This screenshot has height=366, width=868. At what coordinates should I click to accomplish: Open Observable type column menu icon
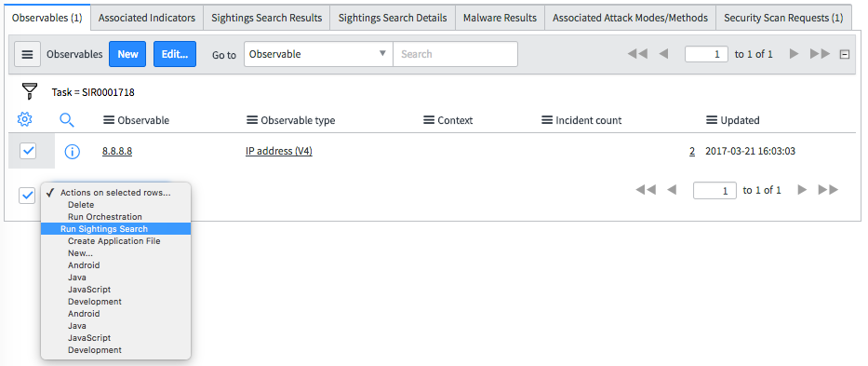pos(252,120)
